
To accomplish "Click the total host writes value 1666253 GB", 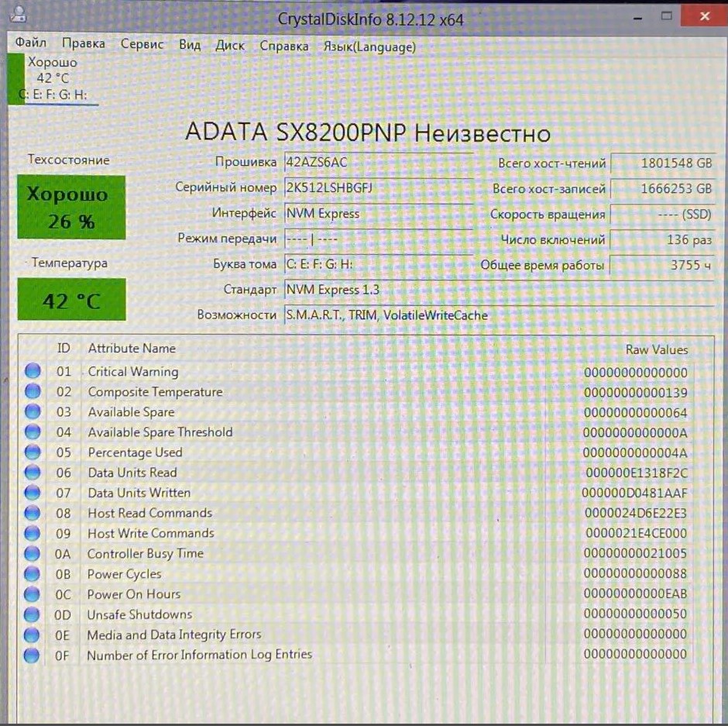I will (662, 188).
